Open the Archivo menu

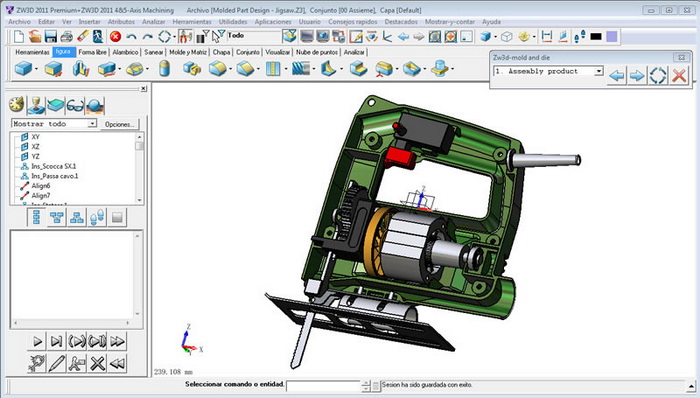click(20, 21)
